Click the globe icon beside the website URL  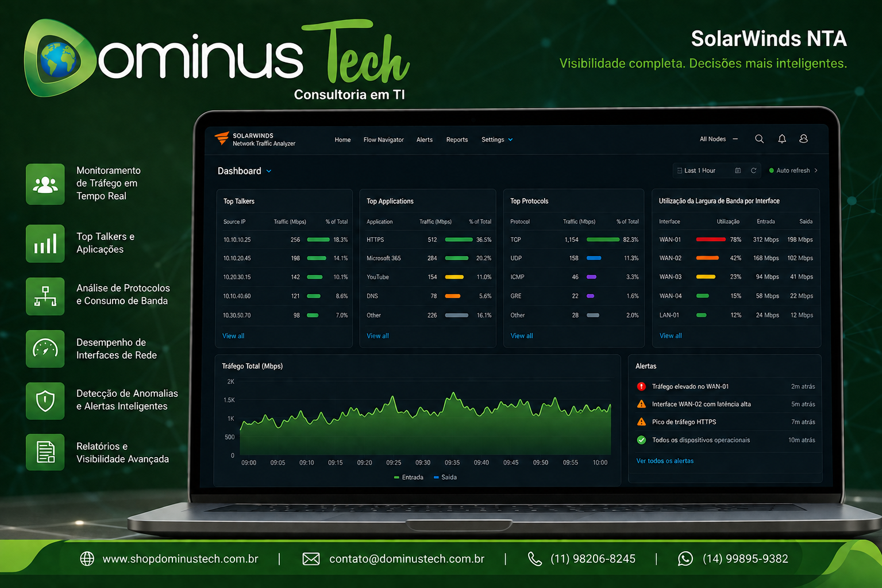[87, 559]
